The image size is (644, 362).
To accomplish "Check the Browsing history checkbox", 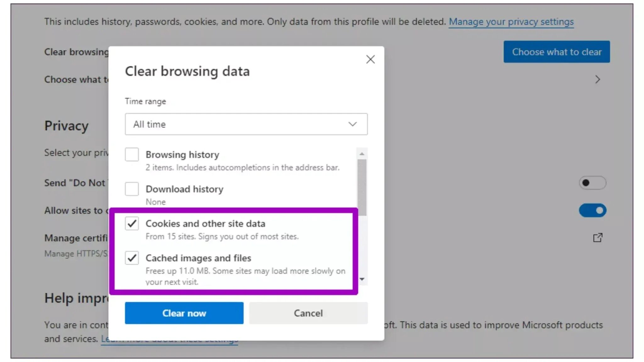I will pos(132,155).
